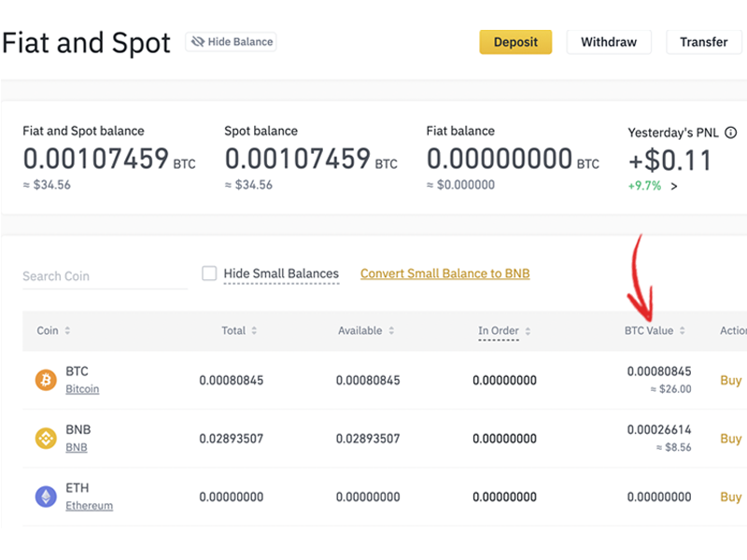
Task: Select BNB BTC value 0.00026614
Action: pos(659,429)
